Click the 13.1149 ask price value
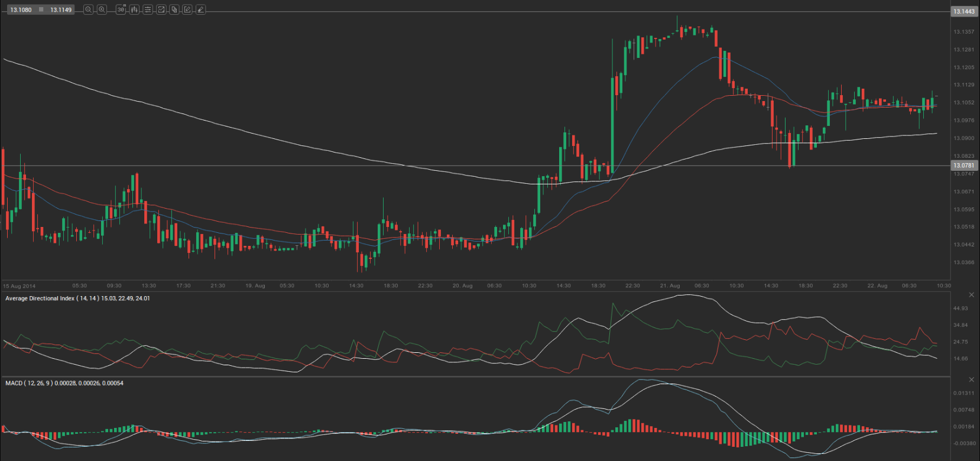Screen dimensions: 980x461 click(x=61, y=10)
